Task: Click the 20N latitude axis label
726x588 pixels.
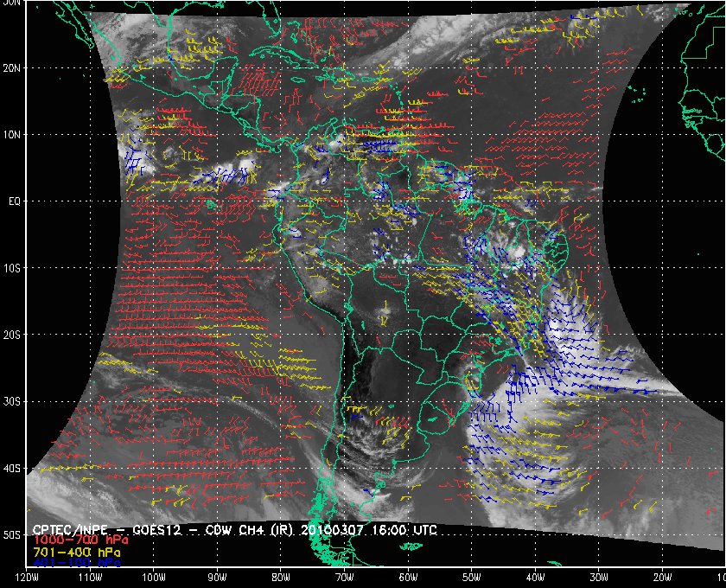Action: coord(12,68)
